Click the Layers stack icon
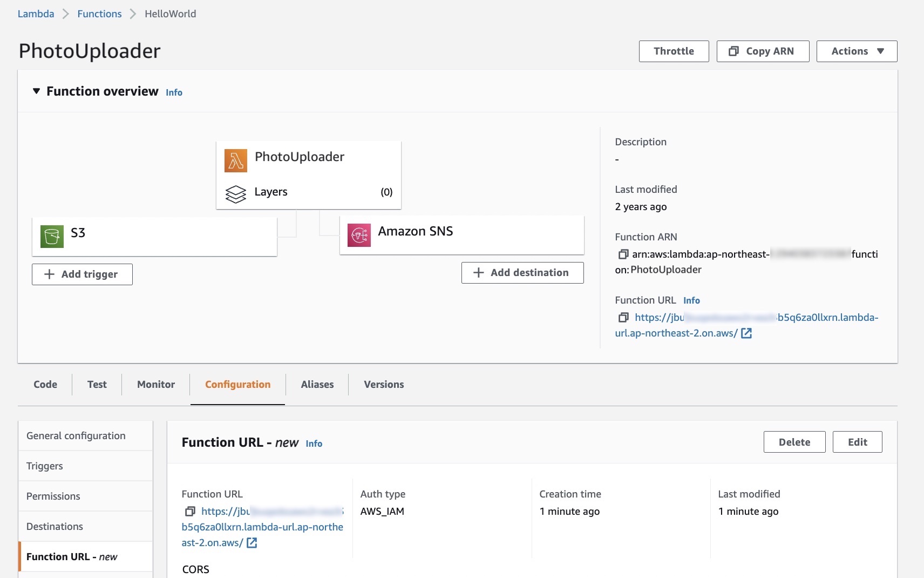This screenshot has height=578, width=924. 235,194
